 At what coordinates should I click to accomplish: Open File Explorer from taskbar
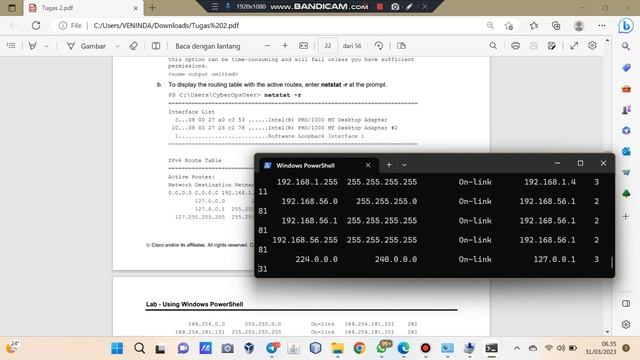coord(337,348)
